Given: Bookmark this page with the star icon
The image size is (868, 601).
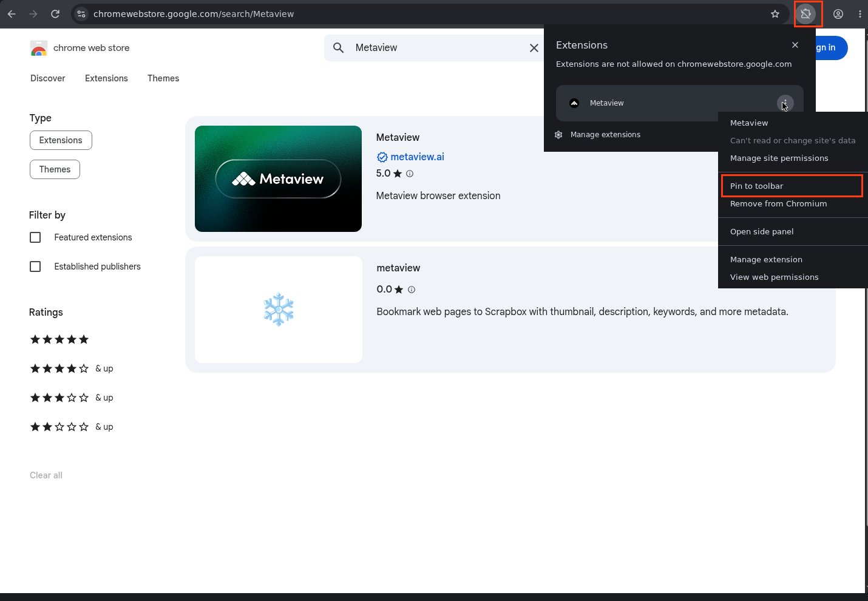Looking at the screenshot, I should pyautogui.click(x=775, y=14).
